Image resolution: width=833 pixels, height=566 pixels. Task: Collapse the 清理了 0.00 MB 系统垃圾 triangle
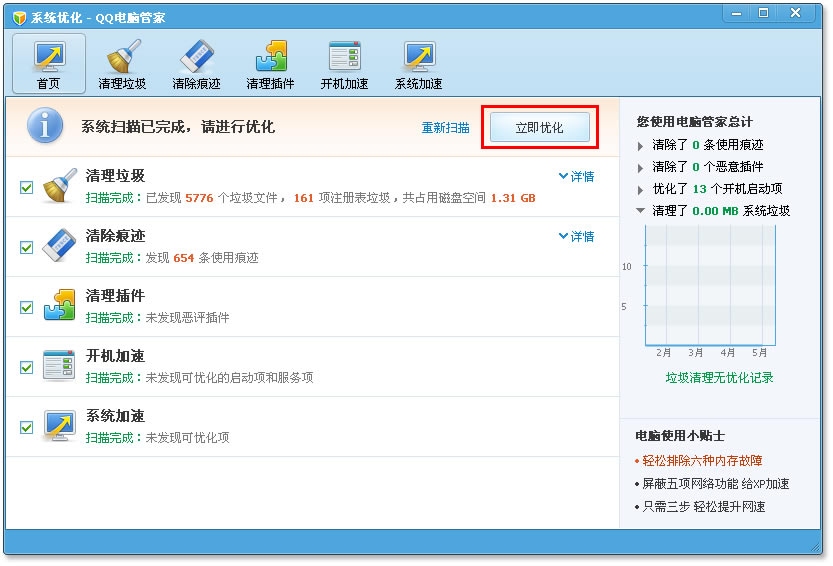pyautogui.click(x=641, y=211)
